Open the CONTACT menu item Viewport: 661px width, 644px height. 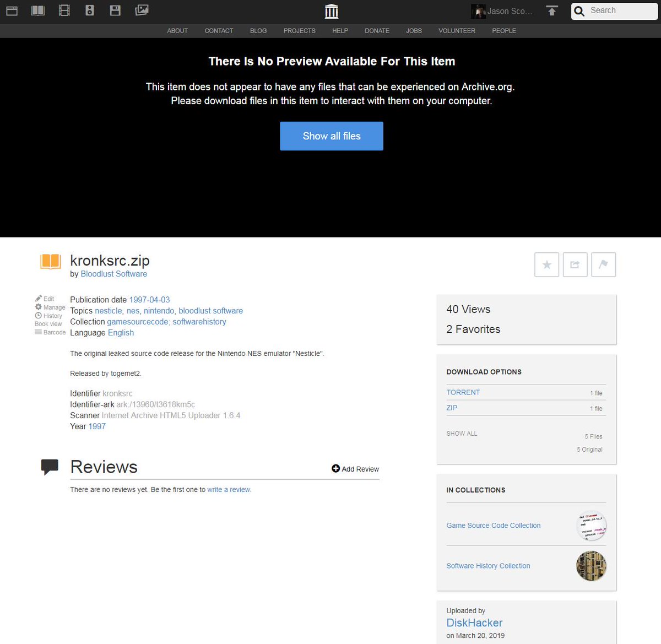click(219, 31)
